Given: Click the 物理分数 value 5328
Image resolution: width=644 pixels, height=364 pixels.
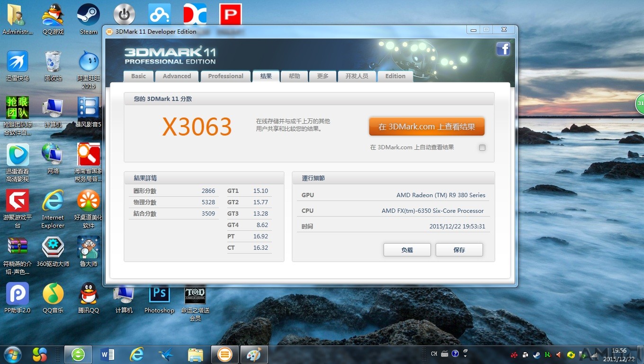Looking at the screenshot, I should 208,202.
